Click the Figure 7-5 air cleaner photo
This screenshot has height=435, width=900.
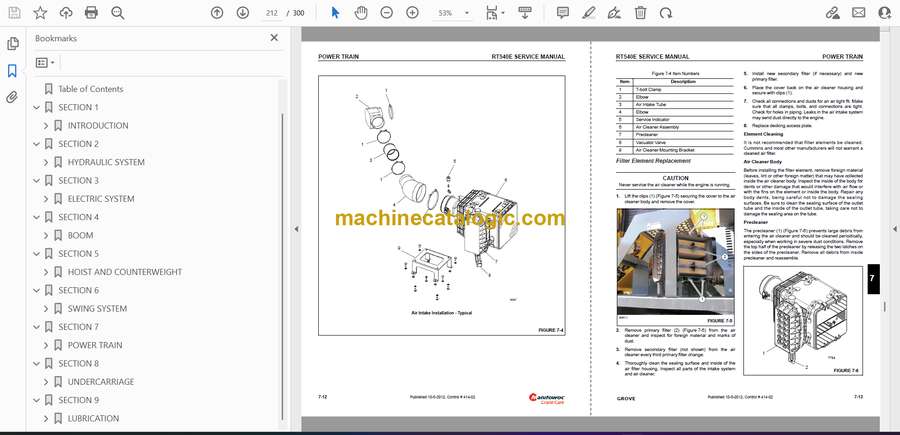coord(676,262)
